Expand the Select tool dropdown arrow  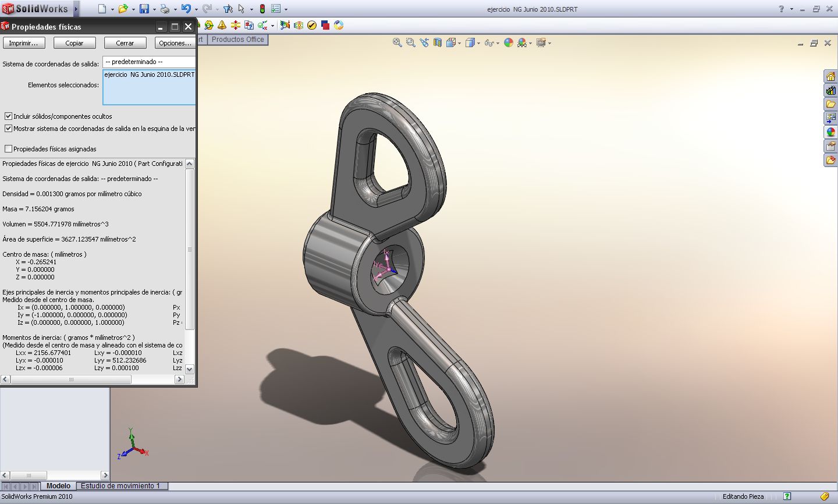click(251, 9)
